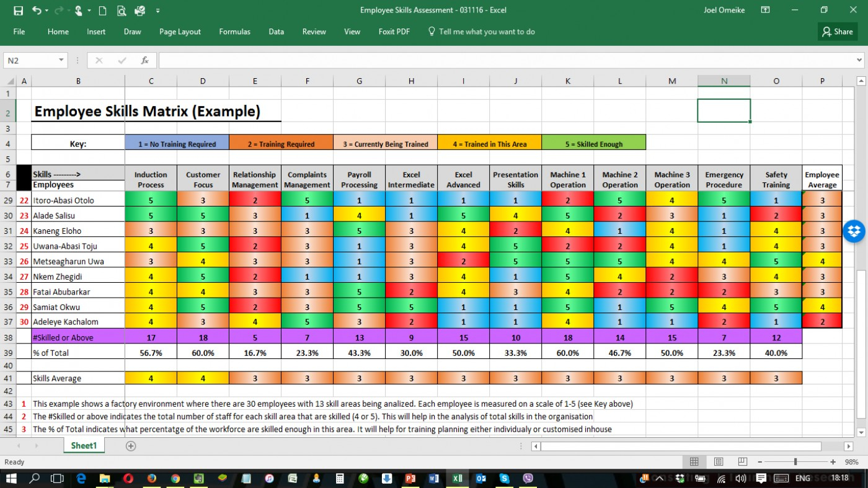The height and width of the screenshot is (488, 868).
Task: Save the workbook from the quick access toolbar
Action: (19, 11)
